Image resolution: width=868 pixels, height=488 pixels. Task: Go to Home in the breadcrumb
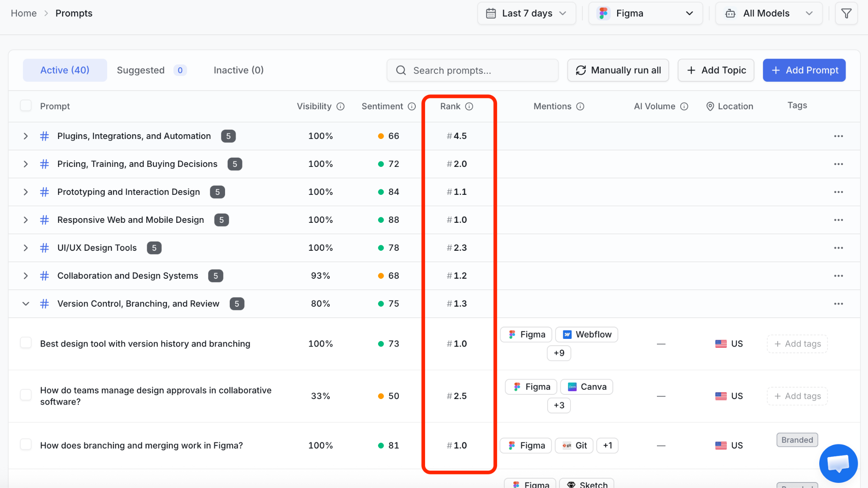pos(24,14)
